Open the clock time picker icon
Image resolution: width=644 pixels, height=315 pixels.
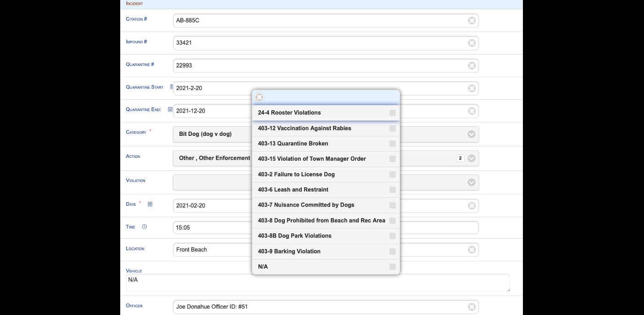(x=144, y=227)
